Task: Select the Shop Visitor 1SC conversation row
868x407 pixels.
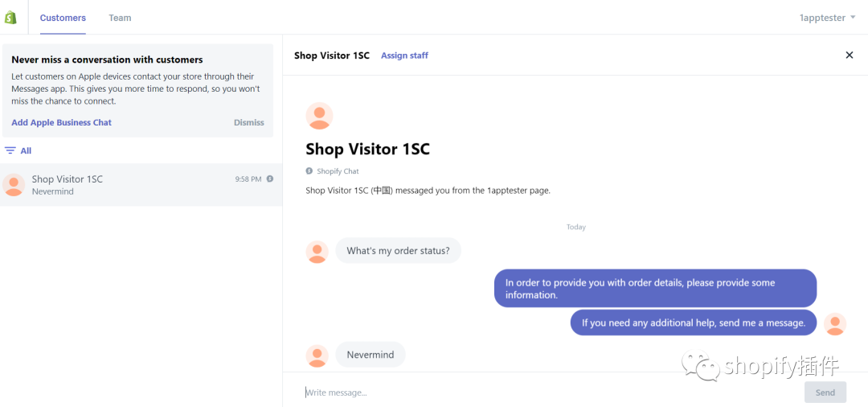Action: pyautogui.click(x=141, y=185)
